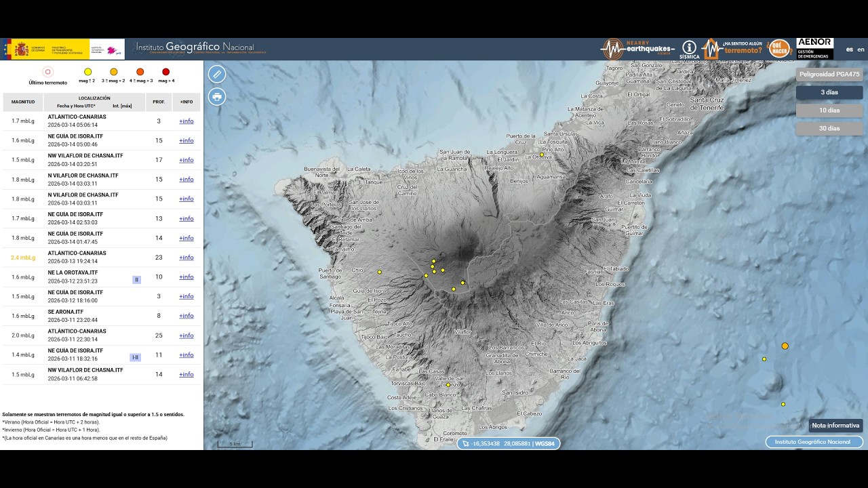This screenshot has width=868, height=488.
Task: Open +info for NE Guia de Isora 01:47:45
Action: tap(186, 238)
